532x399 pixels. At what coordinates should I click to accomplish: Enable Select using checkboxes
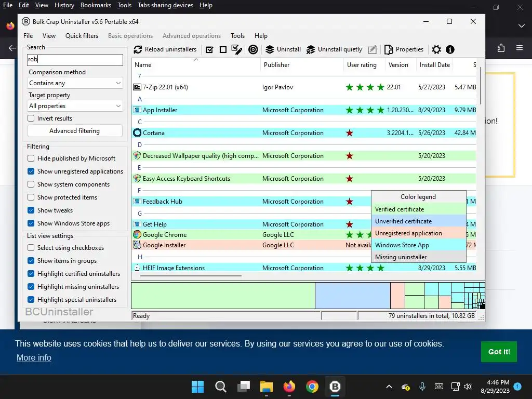pyautogui.click(x=31, y=248)
